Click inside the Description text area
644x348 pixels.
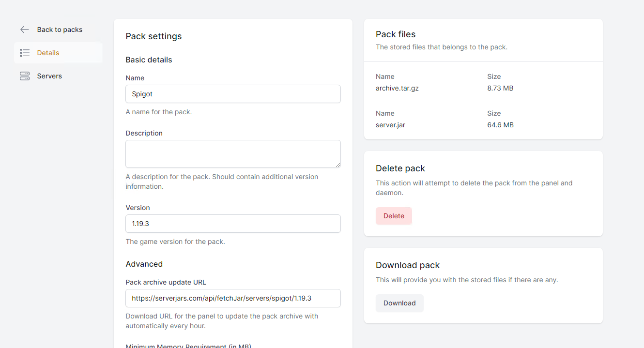[x=233, y=154]
